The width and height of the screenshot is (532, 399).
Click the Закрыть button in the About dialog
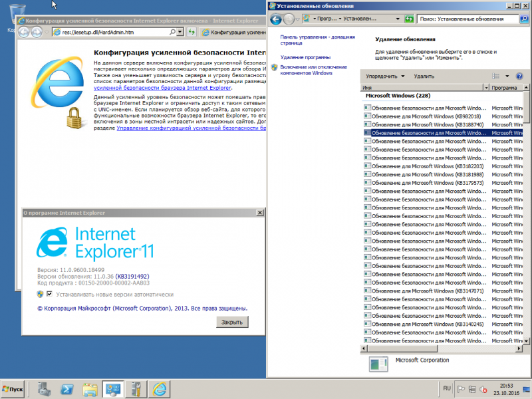(x=232, y=322)
